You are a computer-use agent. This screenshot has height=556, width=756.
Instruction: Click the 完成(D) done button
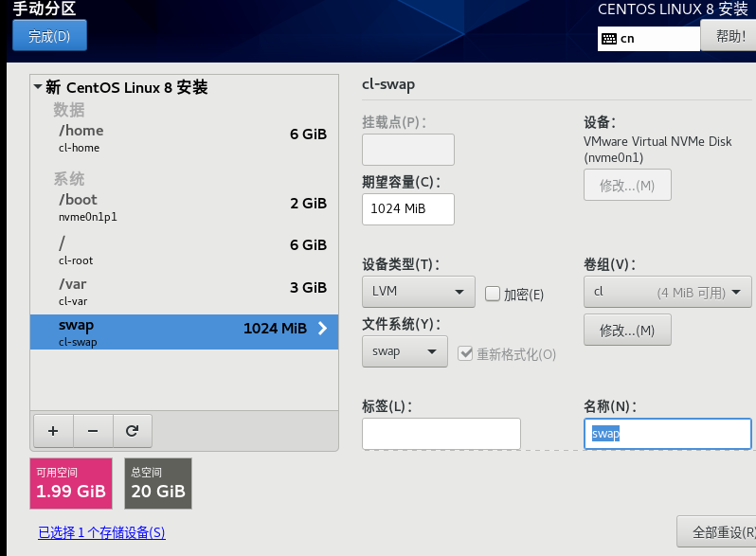click(49, 36)
